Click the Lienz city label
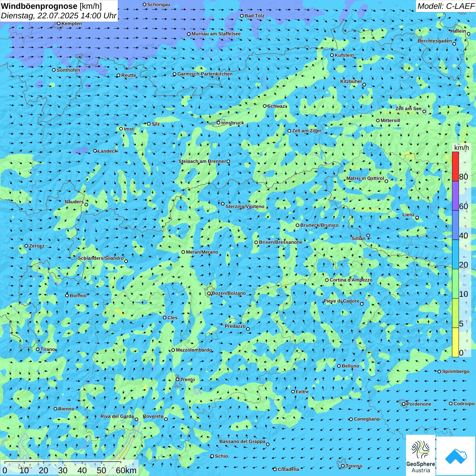476x476 pixels. tap(408, 215)
